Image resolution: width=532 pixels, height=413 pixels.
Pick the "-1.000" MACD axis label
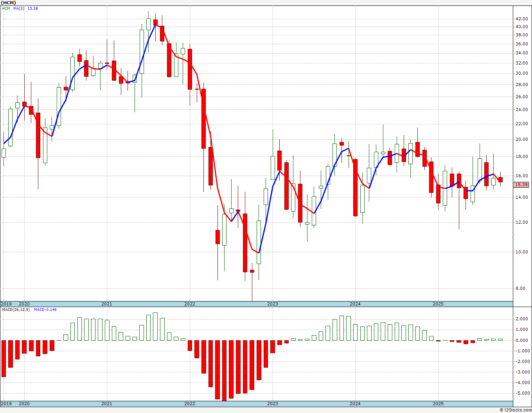pos(522,351)
